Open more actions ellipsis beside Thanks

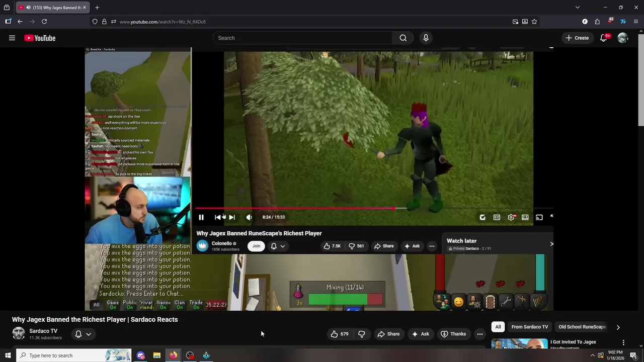pyautogui.click(x=480, y=334)
